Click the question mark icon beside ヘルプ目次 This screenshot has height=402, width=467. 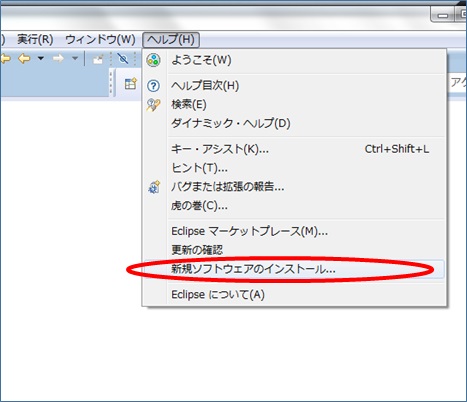click(x=153, y=86)
